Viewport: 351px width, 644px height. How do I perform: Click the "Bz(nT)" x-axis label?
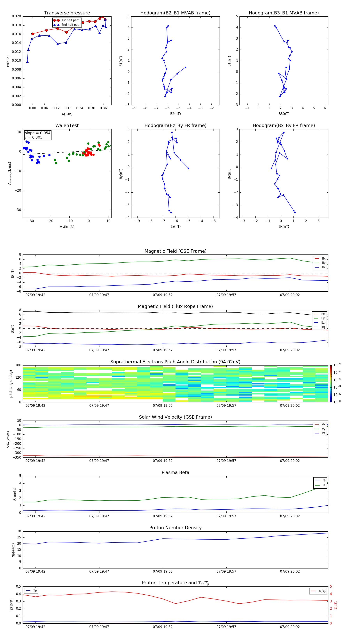click(175, 227)
